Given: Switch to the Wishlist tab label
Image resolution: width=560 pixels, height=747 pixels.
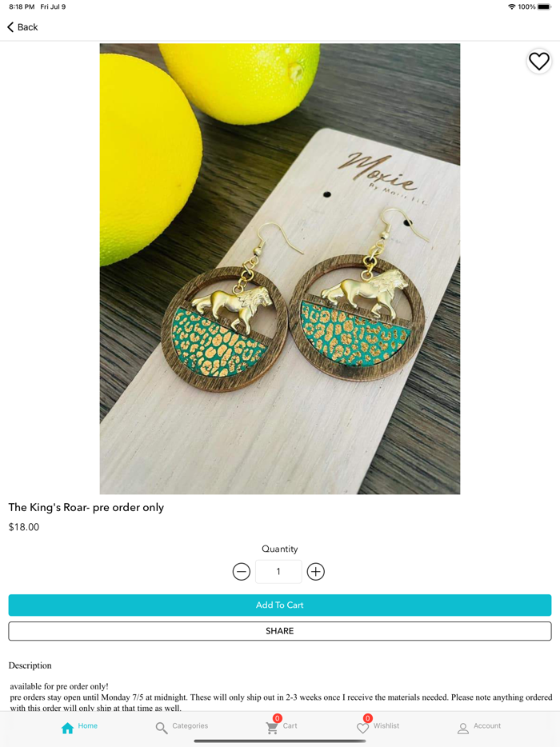Looking at the screenshot, I should pos(386,725).
